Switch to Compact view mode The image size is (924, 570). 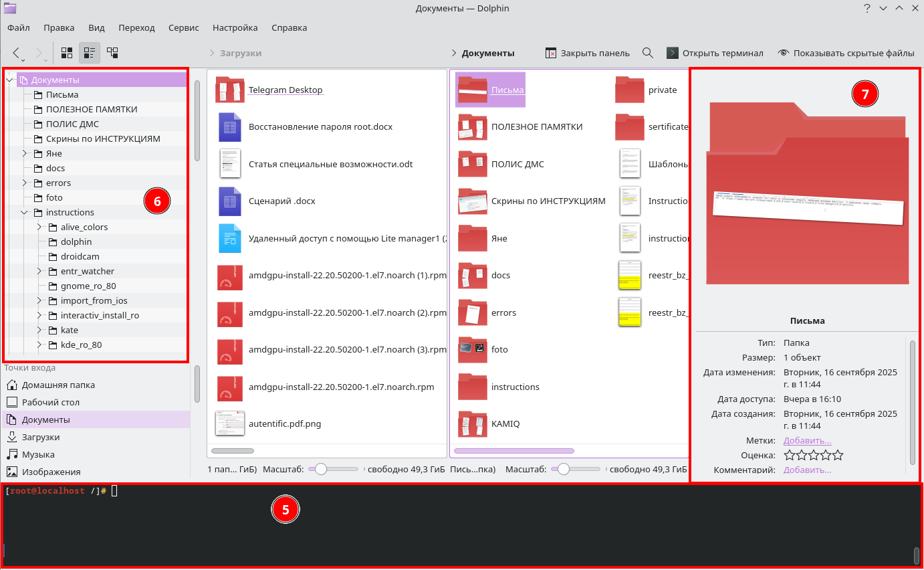click(x=89, y=53)
